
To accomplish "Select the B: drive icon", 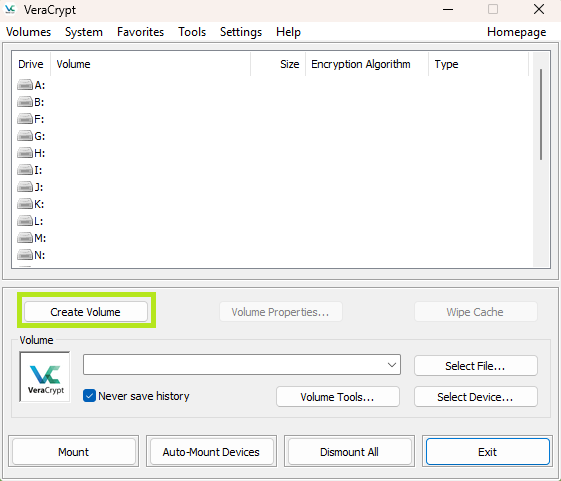I will click(25, 102).
